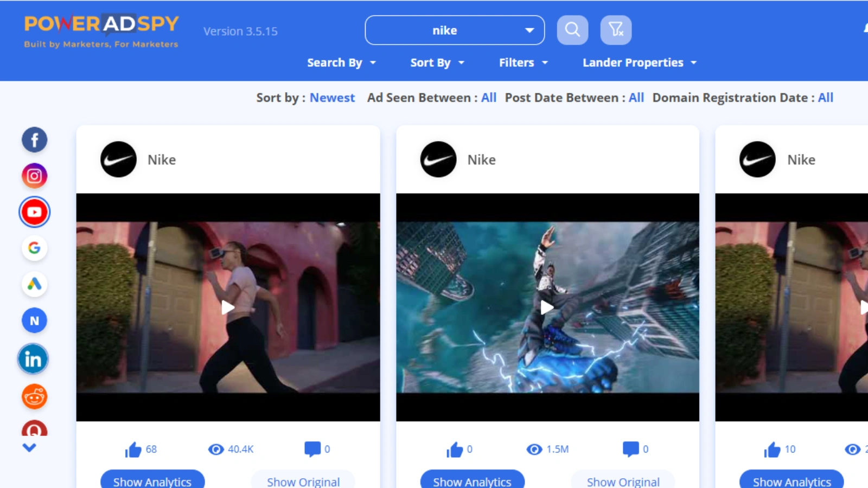Select the LinkedIn platform icon

click(33, 359)
